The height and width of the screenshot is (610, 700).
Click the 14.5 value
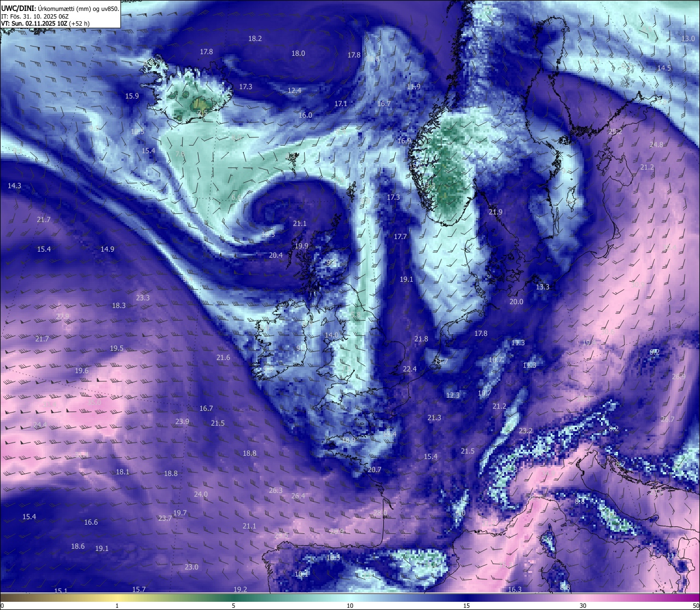coord(664,68)
